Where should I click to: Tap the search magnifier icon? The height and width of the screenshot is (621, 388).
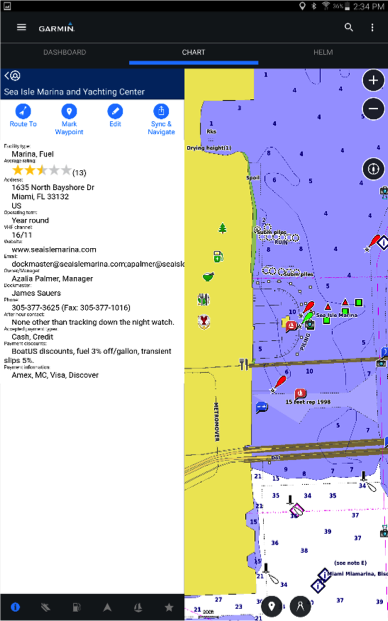348,27
